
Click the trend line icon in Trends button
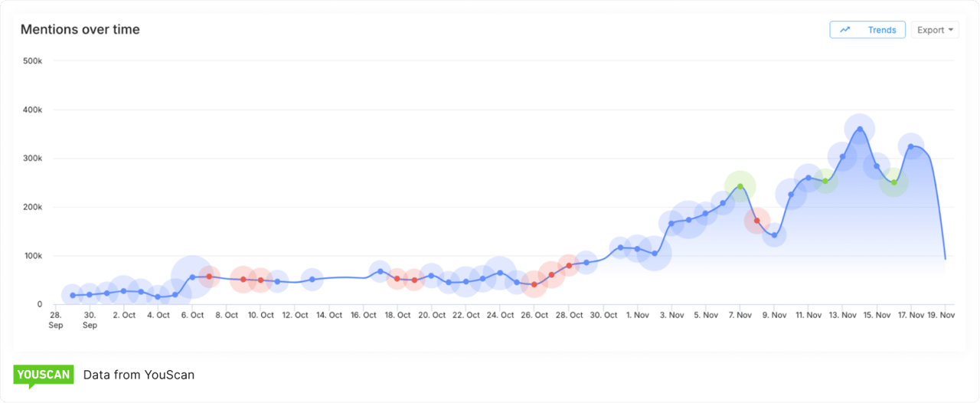(x=845, y=30)
